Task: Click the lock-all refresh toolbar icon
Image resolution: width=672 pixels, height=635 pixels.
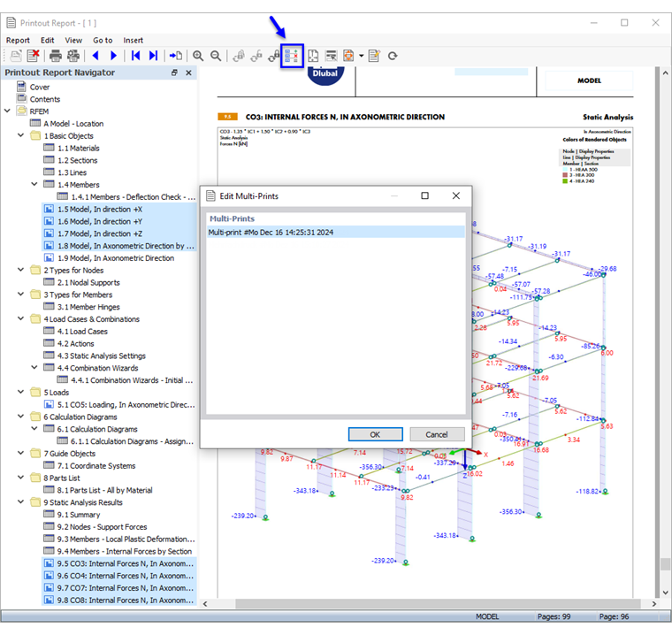Action: [274, 56]
